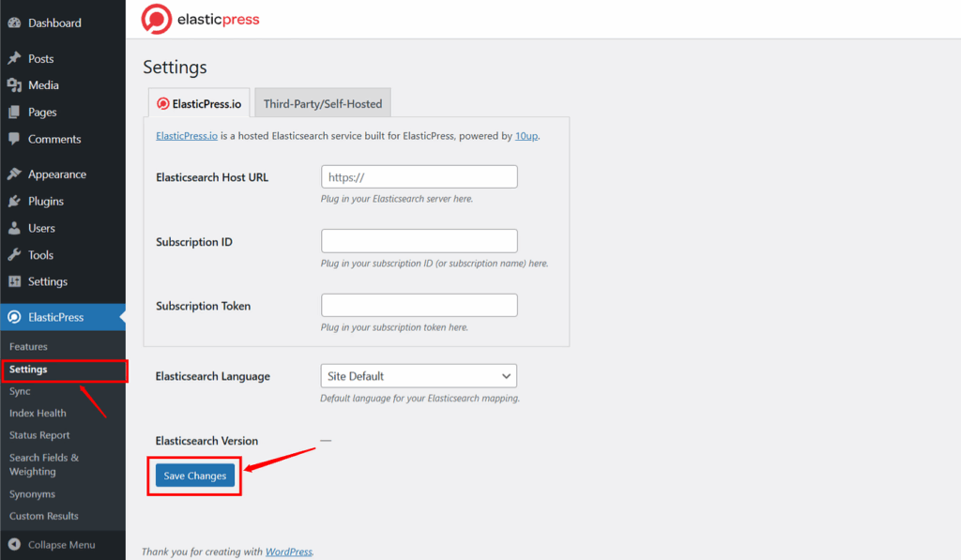Viewport: 961px width, 560px height.
Task: Click the Users sidebar icon
Action: (x=17, y=228)
